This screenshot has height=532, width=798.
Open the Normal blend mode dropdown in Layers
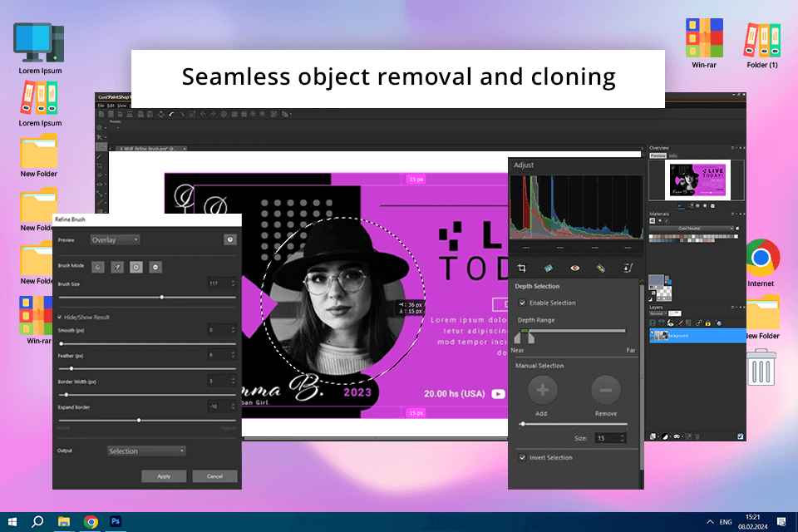click(x=658, y=313)
